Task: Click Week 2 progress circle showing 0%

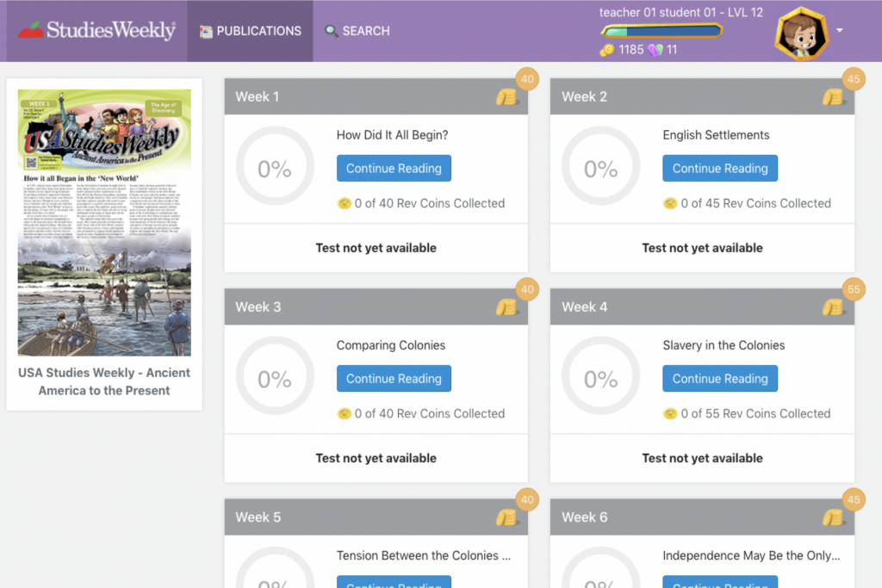Action: (x=600, y=166)
